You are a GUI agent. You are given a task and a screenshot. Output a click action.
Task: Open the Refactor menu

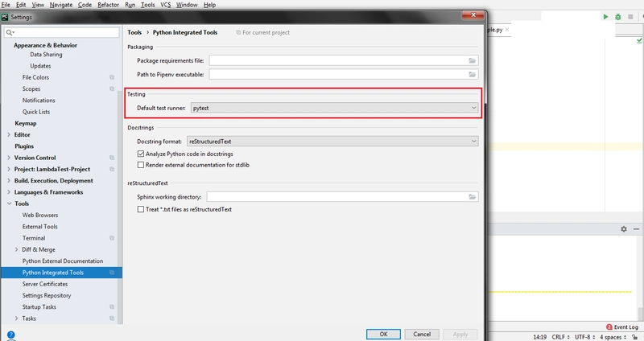[x=109, y=5]
